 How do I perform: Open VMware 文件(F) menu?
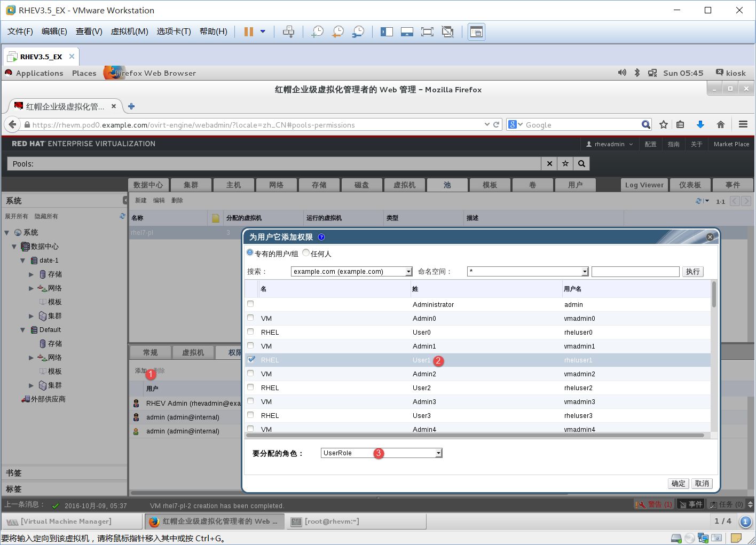click(20, 31)
